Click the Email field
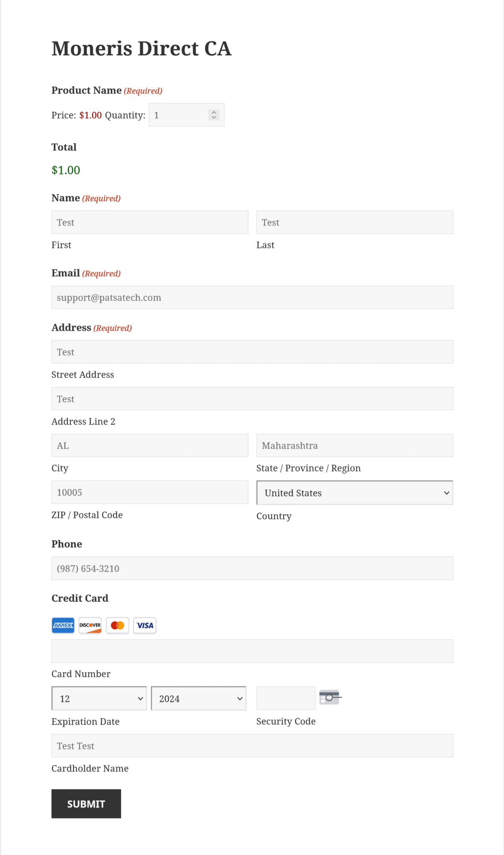The width and height of the screenshot is (504, 855). pos(252,297)
